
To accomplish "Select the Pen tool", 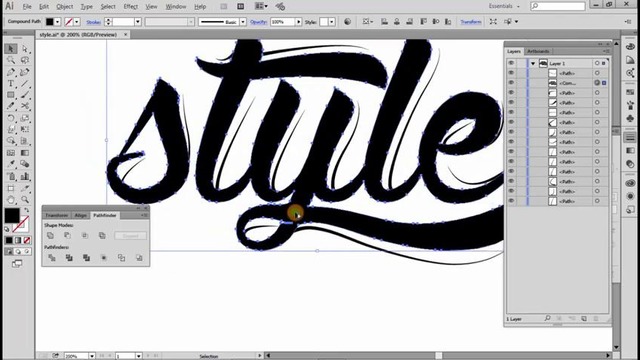I will click(x=11, y=72).
